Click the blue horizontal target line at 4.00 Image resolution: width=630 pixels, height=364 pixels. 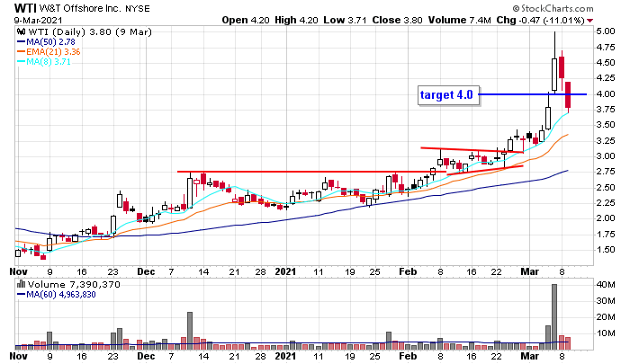533,94
